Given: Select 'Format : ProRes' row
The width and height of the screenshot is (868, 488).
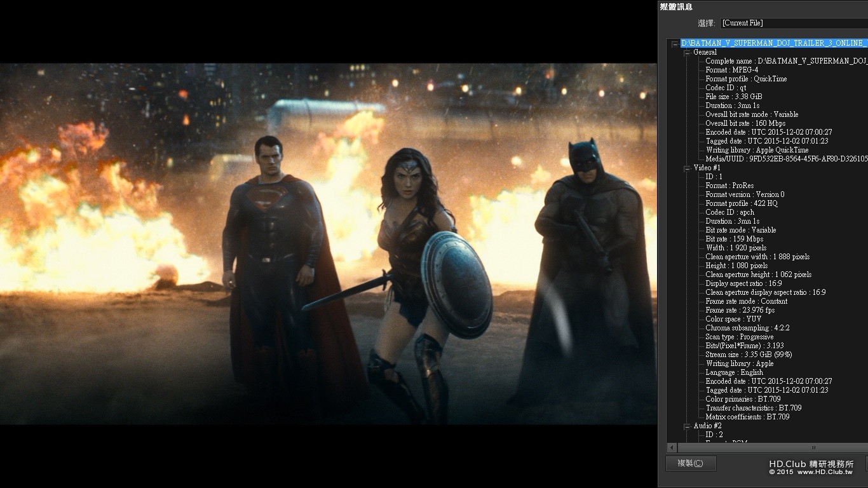Looking at the screenshot, I should point(729,186).
